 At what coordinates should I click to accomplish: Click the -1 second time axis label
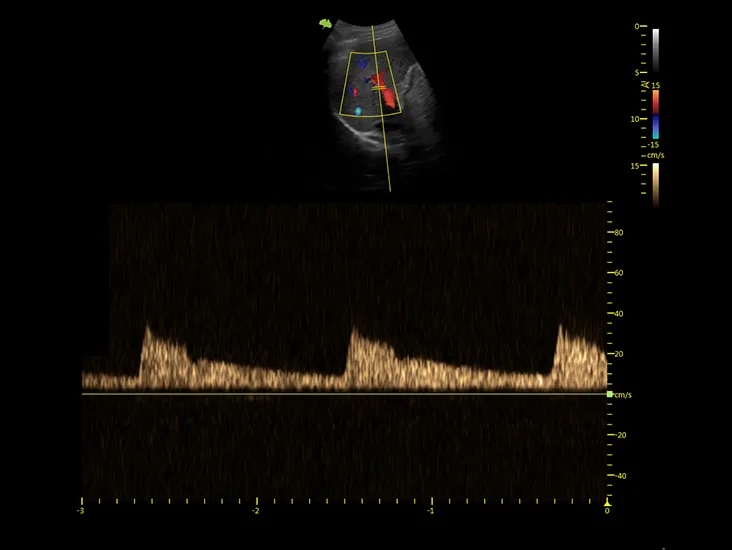point(430,511)
